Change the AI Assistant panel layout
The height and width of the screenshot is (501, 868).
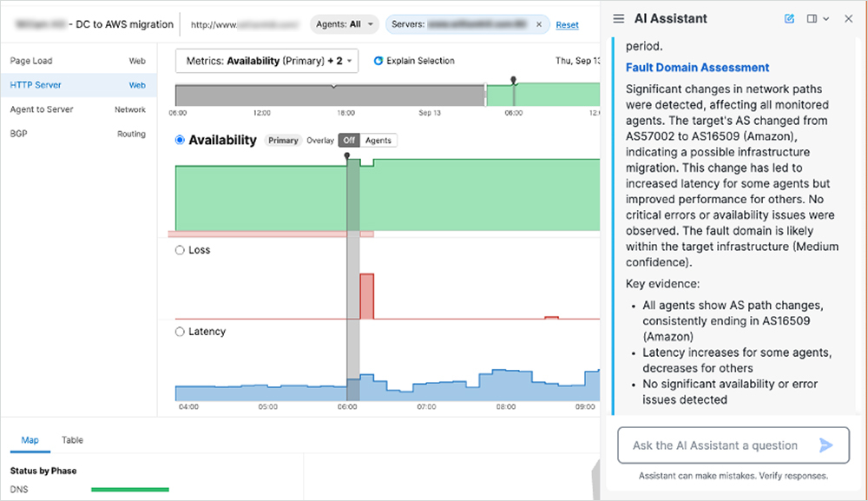tap(812, 17)
